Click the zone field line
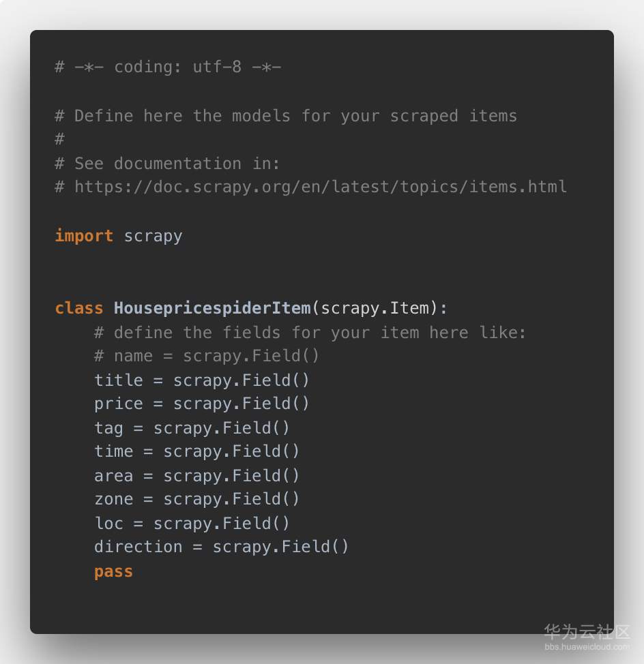The image size is (644, 664). 196,499
